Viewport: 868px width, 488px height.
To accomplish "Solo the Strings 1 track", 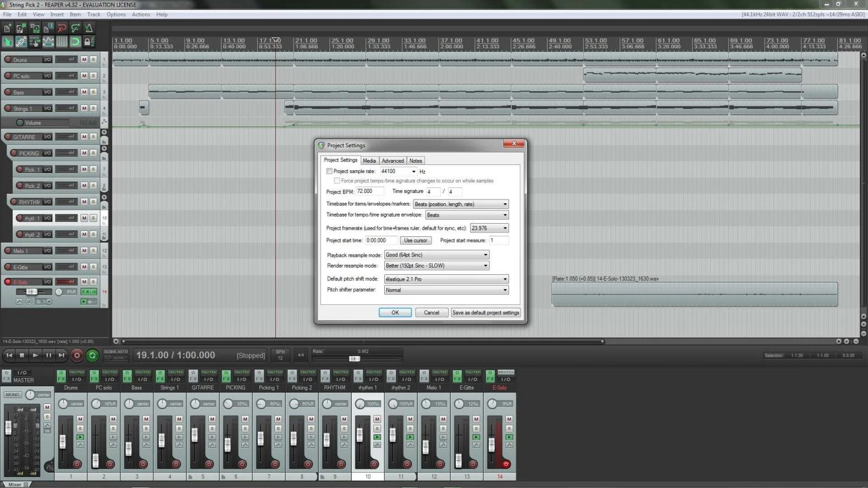I will tap(93, 108).
